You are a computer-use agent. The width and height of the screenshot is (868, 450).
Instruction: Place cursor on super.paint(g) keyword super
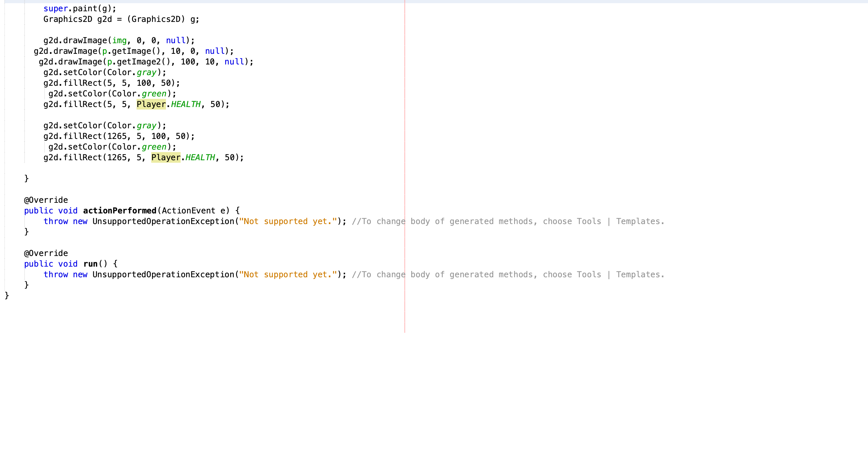55,8
